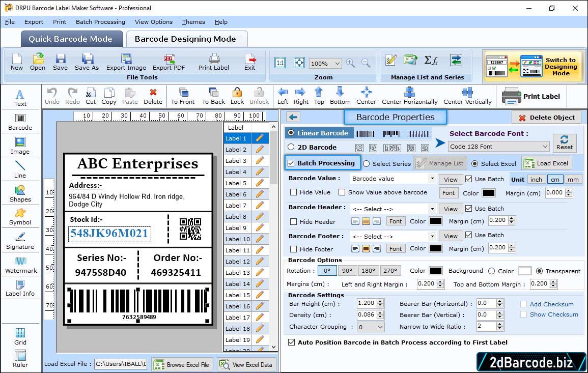
Task: Set zoom to 1:1 actual size
Action: point(280,63)
